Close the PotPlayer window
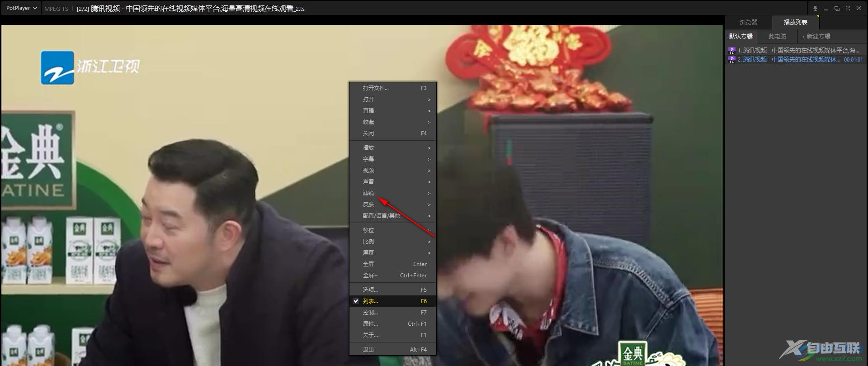 859,8
